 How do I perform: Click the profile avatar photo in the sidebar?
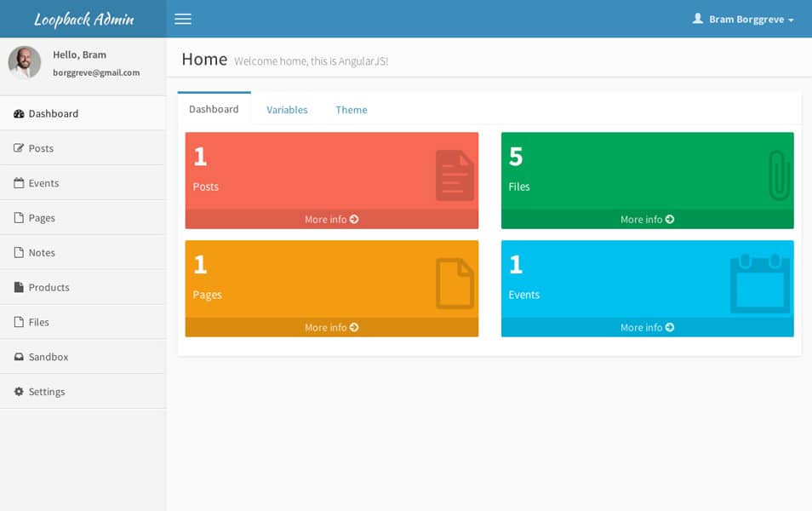pyautogui.click(x=26, y=63)
